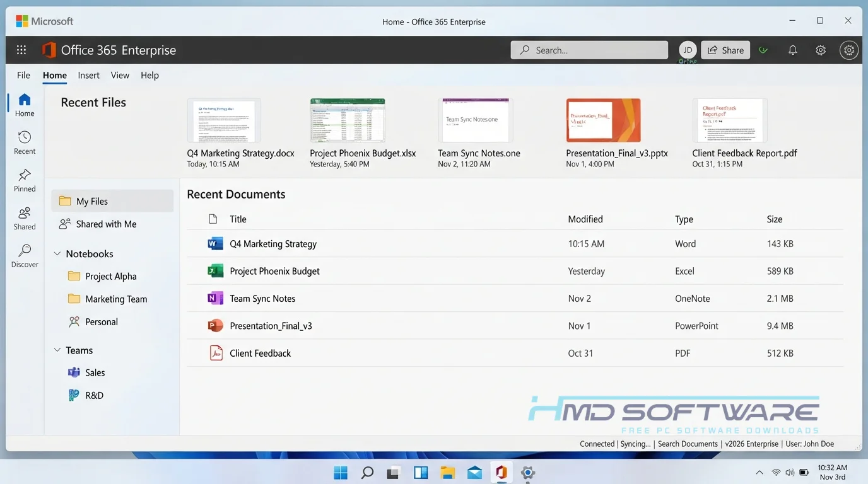This screenshot has height=484, width=868.
Task: Open Personal notebook
Action: [x=93, y=321]
